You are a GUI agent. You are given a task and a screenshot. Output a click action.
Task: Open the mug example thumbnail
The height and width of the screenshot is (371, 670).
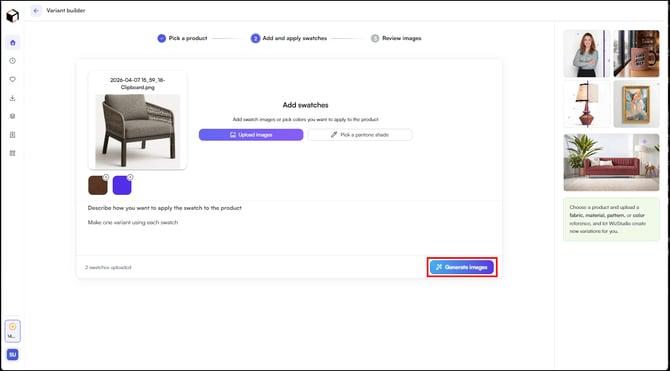[x=636, y=53]
